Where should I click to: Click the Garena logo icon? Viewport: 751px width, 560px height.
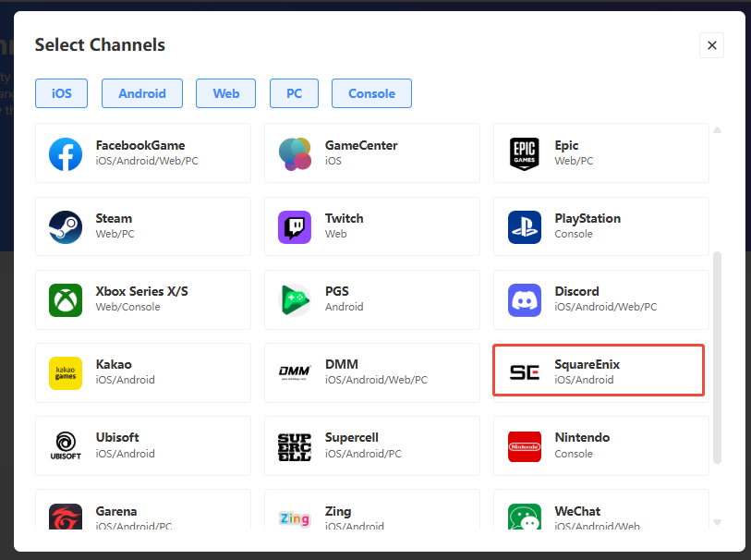(x=66, y=517)
